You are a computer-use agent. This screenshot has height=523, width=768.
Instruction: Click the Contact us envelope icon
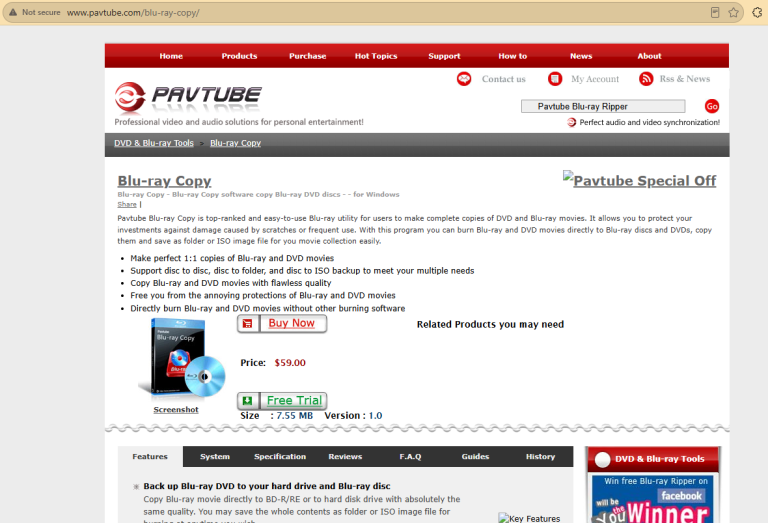tap(464, 79)
